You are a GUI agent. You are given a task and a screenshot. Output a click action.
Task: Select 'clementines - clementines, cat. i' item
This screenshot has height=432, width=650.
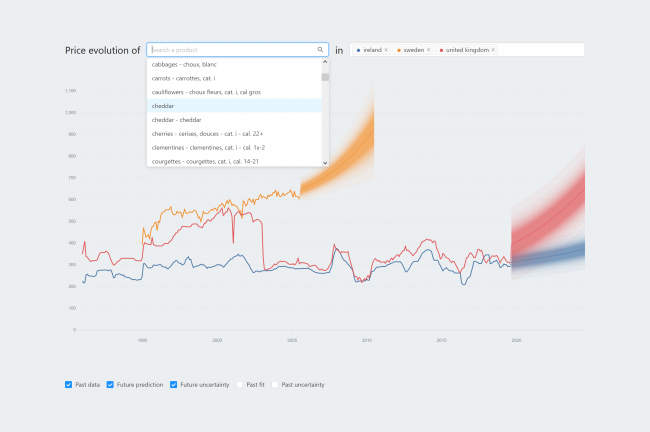208,148
